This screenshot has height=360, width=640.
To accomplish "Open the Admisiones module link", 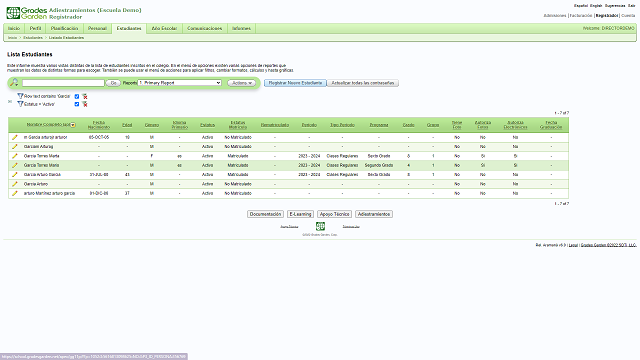I will pyautogui.click(x=555, y=16).
